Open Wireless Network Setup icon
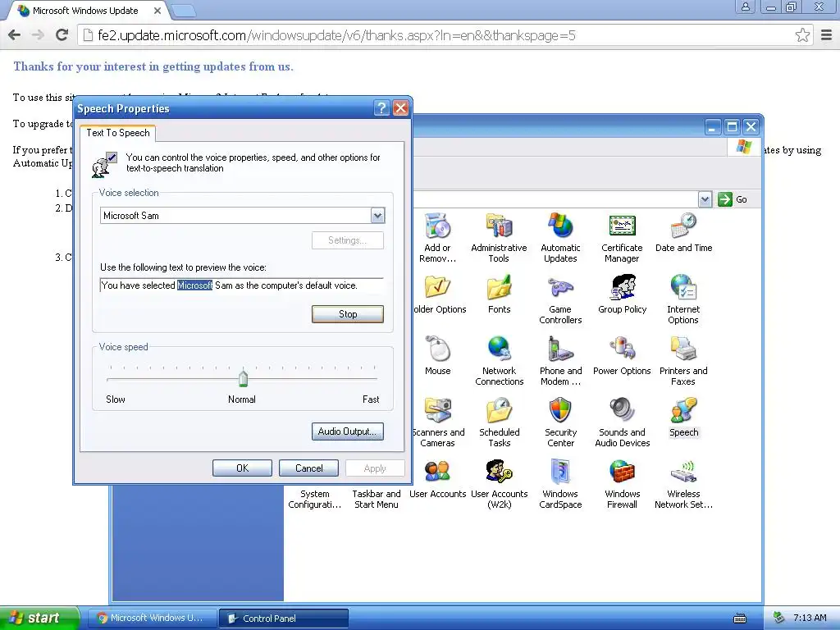840x630 pixels. (x=683, y=484)
